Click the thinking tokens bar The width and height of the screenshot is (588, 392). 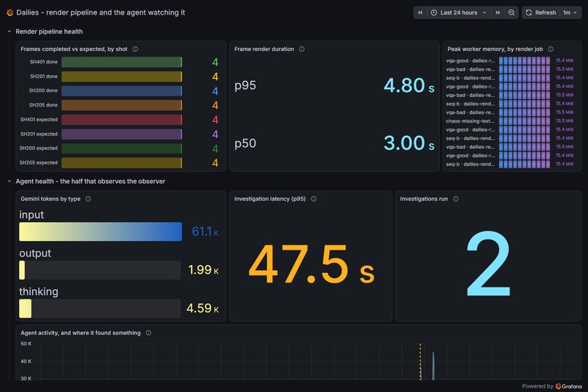point(100,308)
